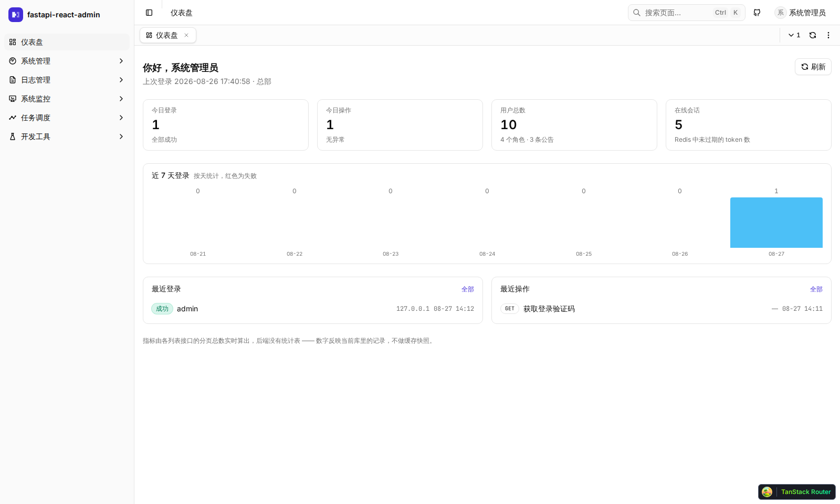Open the tab list dropdown showing 1
This screenshot has width=840, height=504.
[794, 35]
